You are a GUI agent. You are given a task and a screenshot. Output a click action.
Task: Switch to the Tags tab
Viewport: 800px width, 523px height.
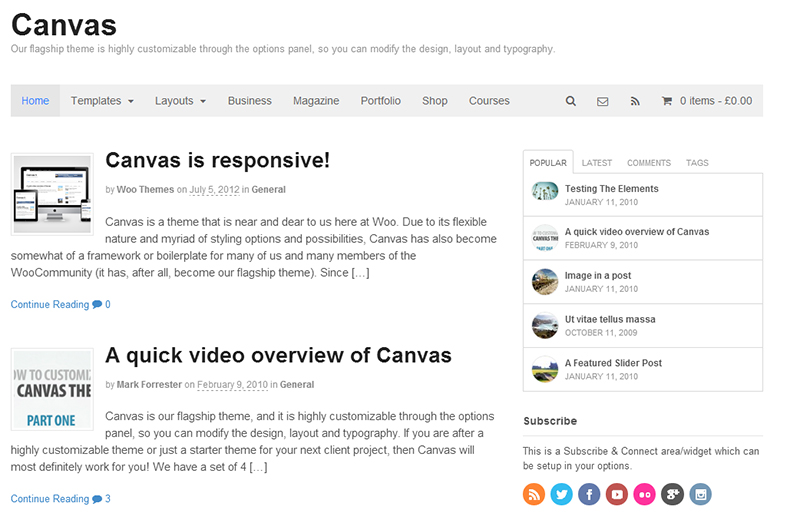tap(697, 163)
